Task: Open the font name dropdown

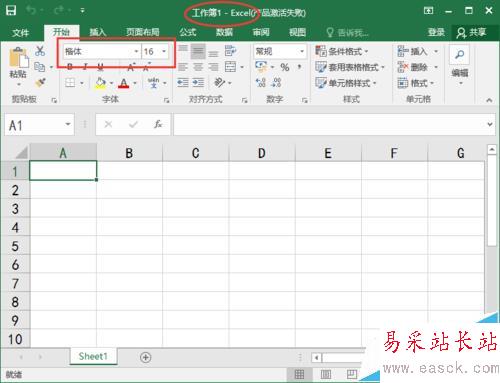Action: pyautogui.click(x=136, y=51)
